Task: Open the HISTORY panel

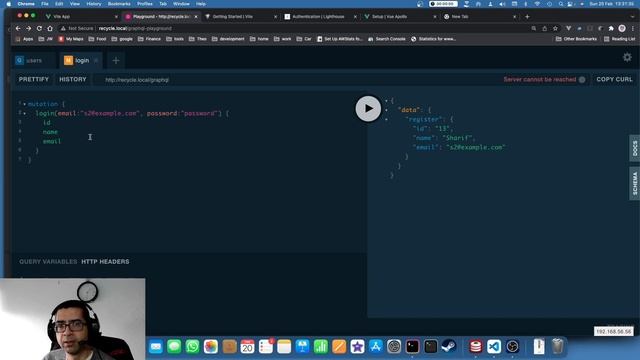Action: tap(73, 79)
